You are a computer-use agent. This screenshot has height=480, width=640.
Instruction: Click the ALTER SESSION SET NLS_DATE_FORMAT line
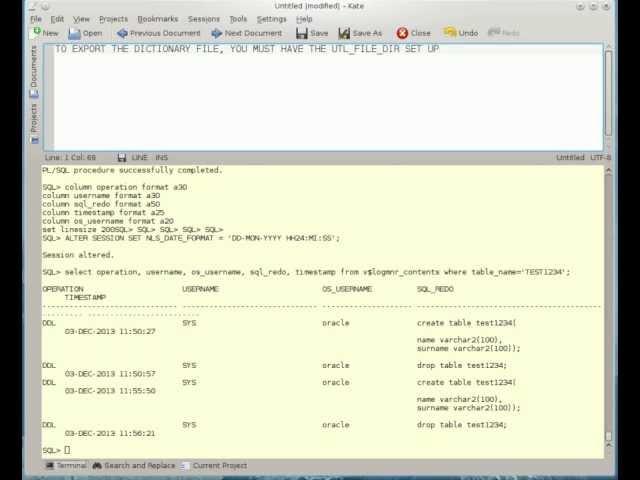[x=191, y=238]
